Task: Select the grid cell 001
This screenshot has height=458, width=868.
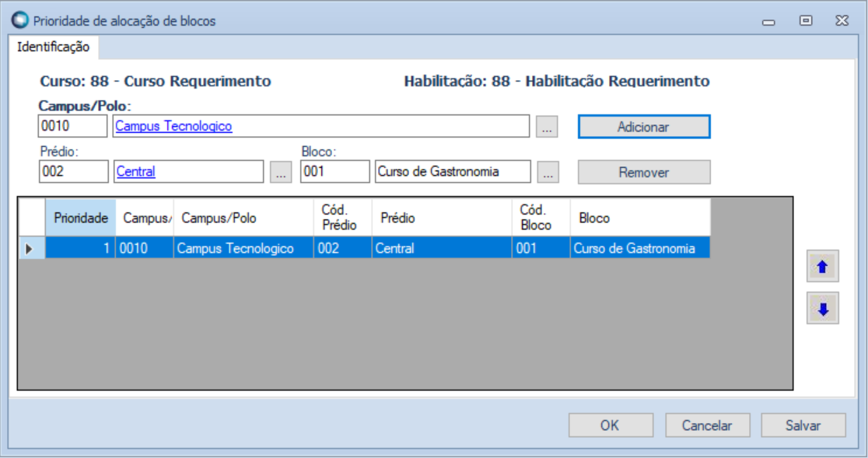Action: coord(541,248)
